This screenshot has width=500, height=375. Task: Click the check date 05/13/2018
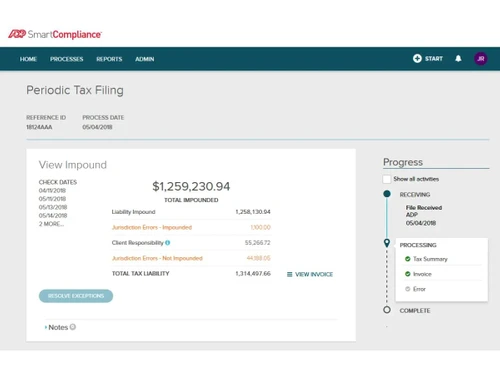tap(53, 207)
